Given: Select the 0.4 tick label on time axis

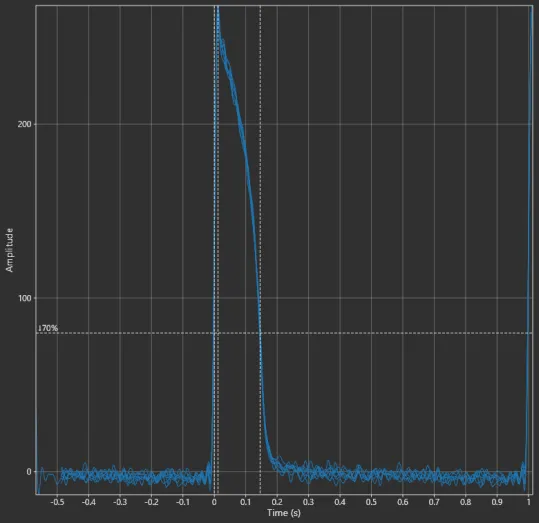Looking at the screenshot, I should click(340, 502).
